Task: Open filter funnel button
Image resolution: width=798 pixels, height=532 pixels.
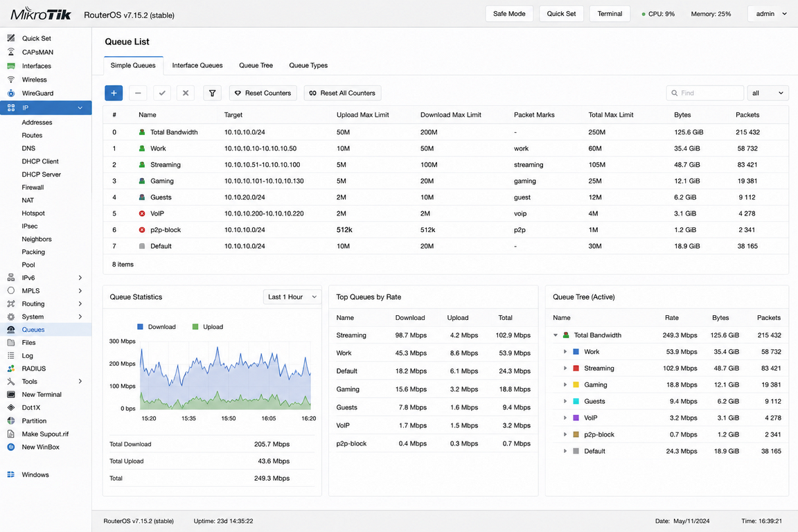Action: (212, 93)
